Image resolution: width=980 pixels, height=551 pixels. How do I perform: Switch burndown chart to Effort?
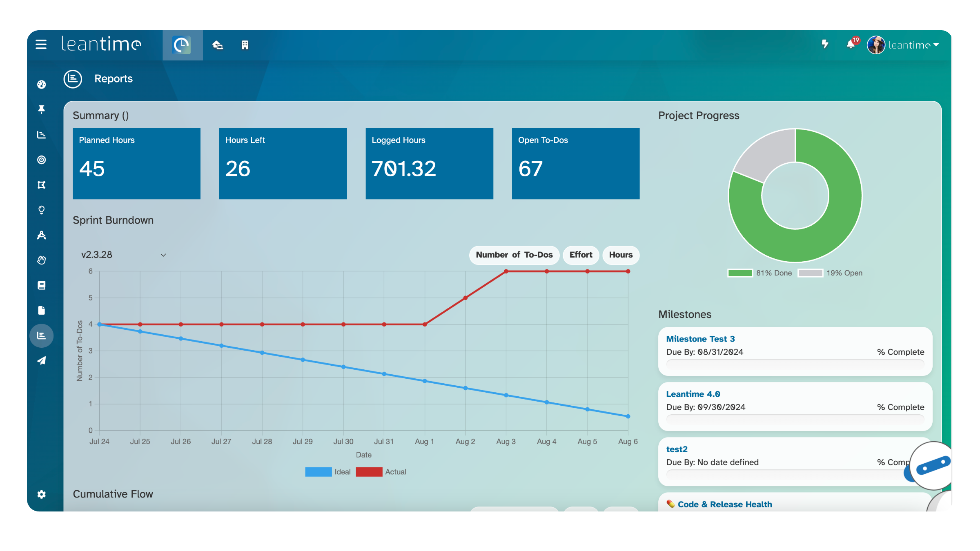(581, 255)
